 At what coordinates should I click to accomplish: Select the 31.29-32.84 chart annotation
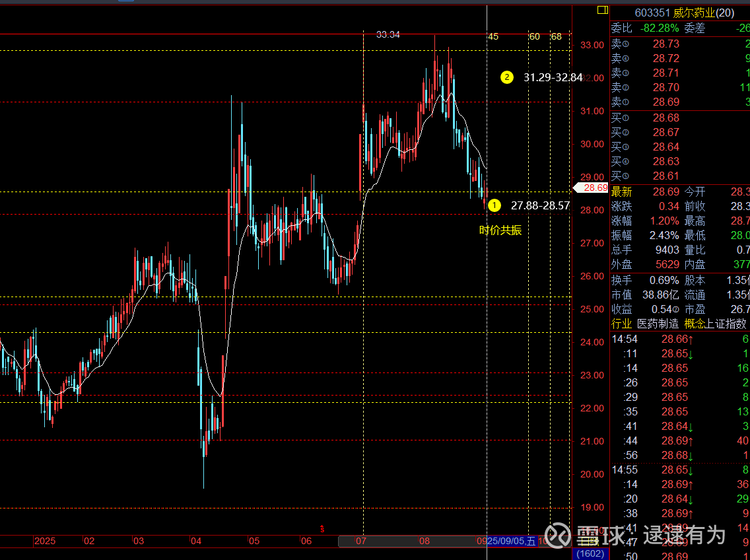coord(553,77)
